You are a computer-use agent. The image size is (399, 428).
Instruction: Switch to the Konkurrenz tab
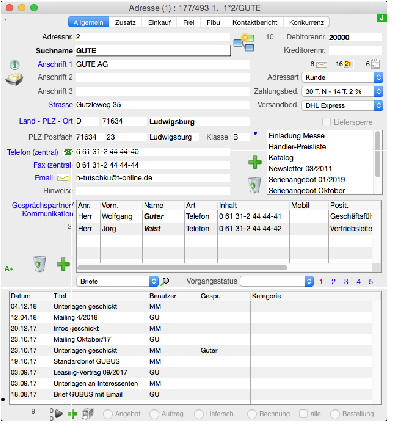click(x=306, y=22)
